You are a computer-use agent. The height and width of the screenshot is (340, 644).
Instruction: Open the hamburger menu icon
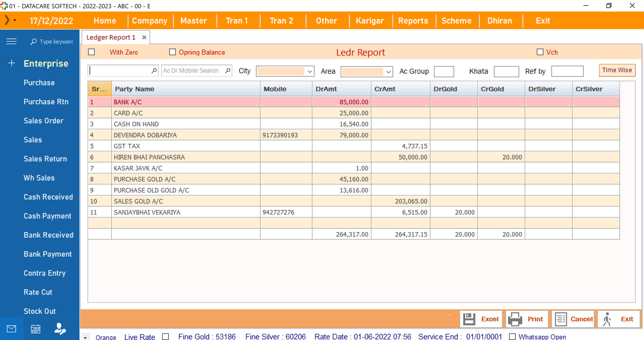point(11,41)
